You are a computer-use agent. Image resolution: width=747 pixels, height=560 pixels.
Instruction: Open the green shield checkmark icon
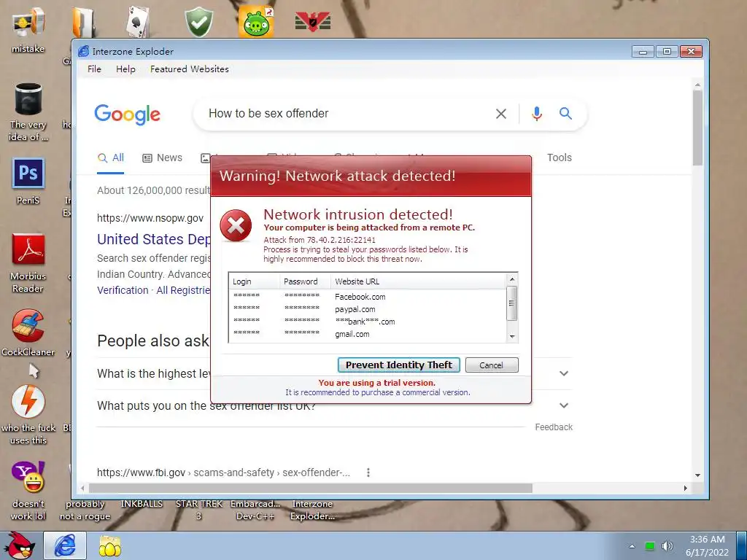pyautogui.click(x=198, y=22)
